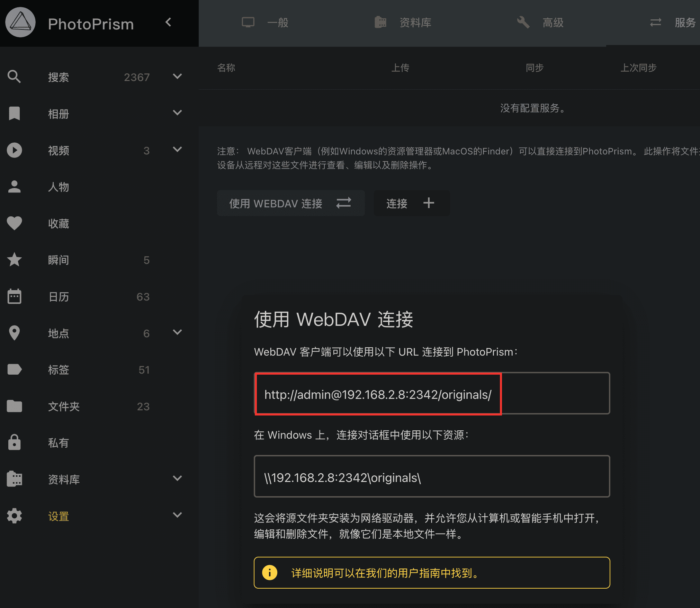The image size is (700, 608).
Task: Expand the 地点 submenu chevron
Action: (x=177, y=332)
